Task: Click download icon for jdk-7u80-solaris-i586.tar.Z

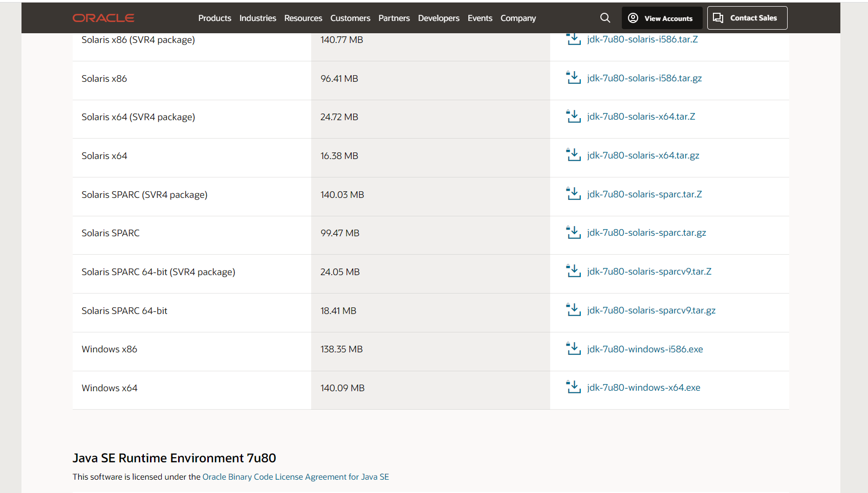Action: point(573,39)
